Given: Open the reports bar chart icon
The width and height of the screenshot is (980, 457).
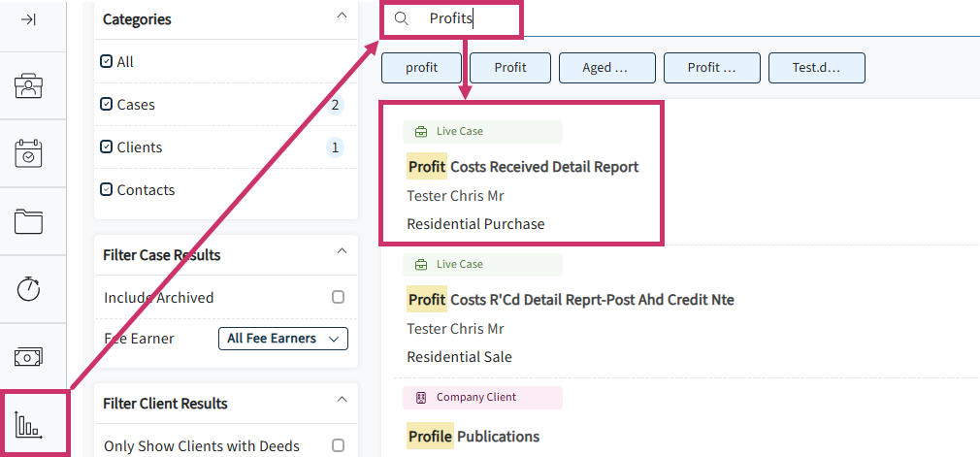Looking at the screenshot, I should tap(28, 424).
